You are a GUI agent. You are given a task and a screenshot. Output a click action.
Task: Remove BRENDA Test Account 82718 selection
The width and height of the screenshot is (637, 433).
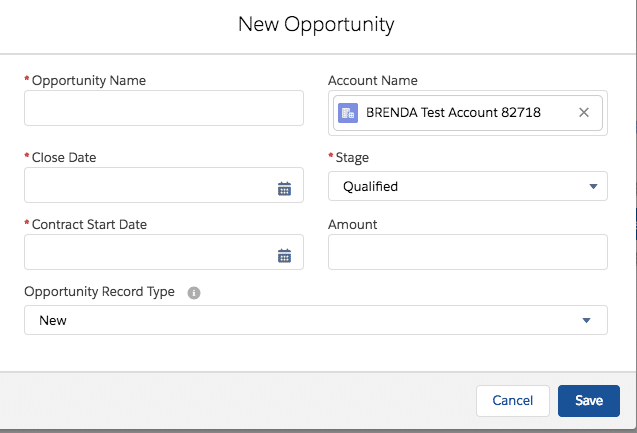[584, 113]
